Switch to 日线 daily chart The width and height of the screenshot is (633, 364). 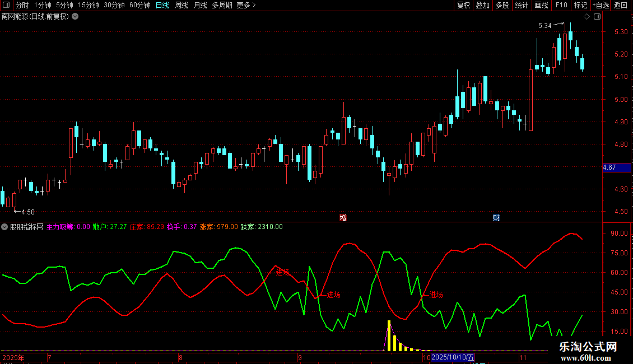162,5
